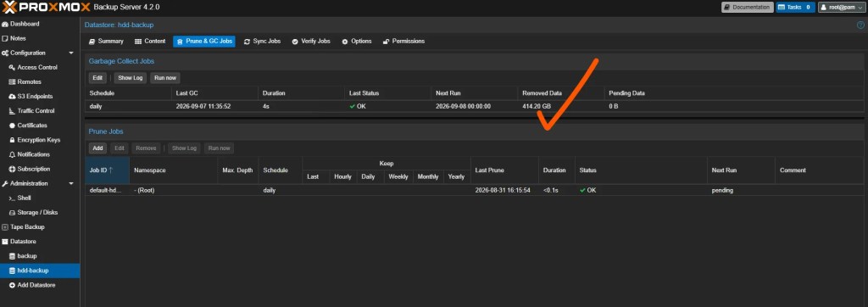
Task: Click the Traffic Control chart icon
Action: coord(12,111)
